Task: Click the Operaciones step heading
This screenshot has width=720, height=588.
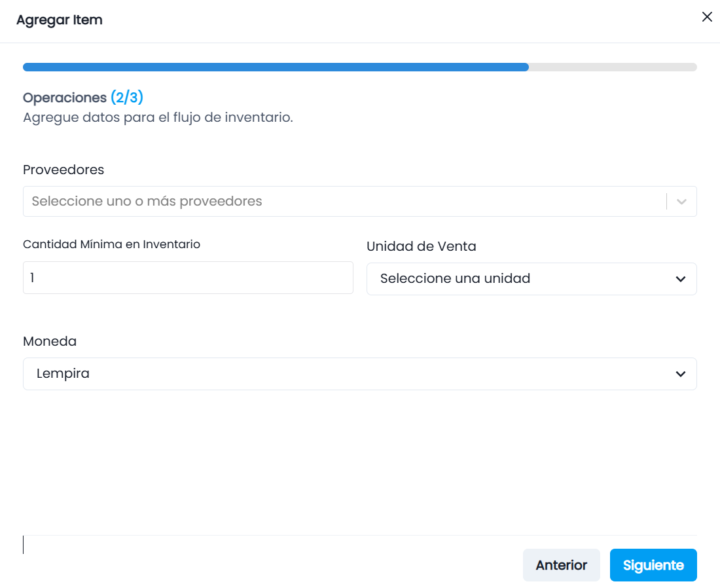Action: pyautogui.click(x=65, y=98)
